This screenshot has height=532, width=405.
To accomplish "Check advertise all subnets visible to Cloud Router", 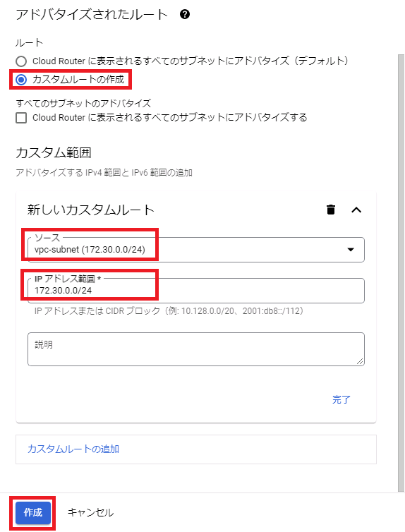I will (x=21, y=118).
